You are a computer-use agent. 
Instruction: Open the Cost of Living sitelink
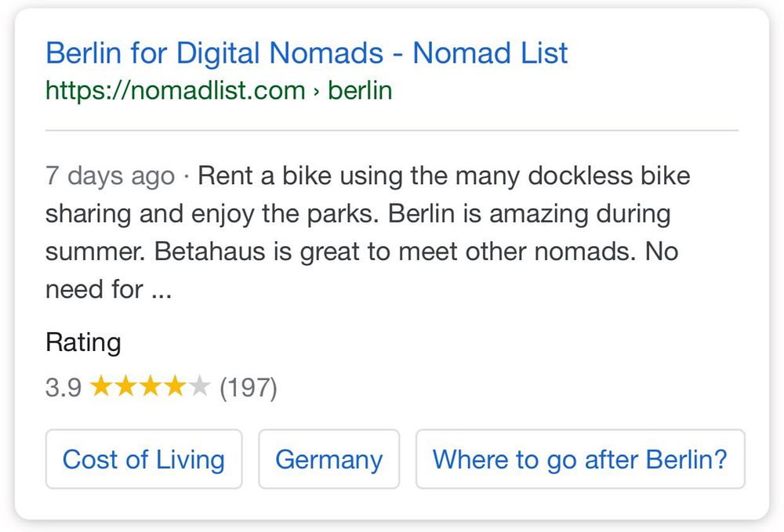(x=143, y=459)
